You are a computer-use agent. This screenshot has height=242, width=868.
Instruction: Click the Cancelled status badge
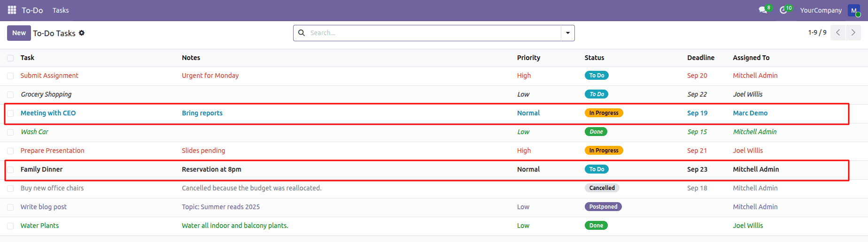[602, 188]
